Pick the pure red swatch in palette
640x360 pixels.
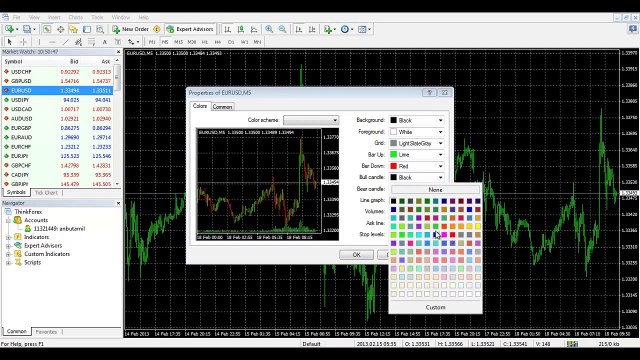452,235
